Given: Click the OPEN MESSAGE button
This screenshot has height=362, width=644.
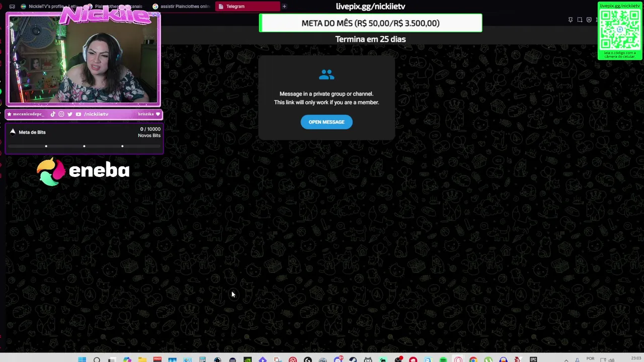Looking at the screenshot, I should (x=327, y=122).
